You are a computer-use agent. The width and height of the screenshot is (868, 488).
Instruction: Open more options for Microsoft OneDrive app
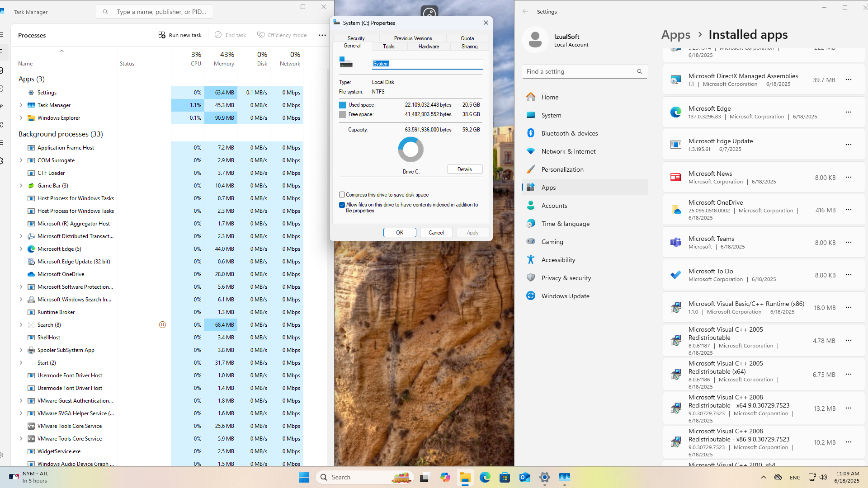pos(849,210)
